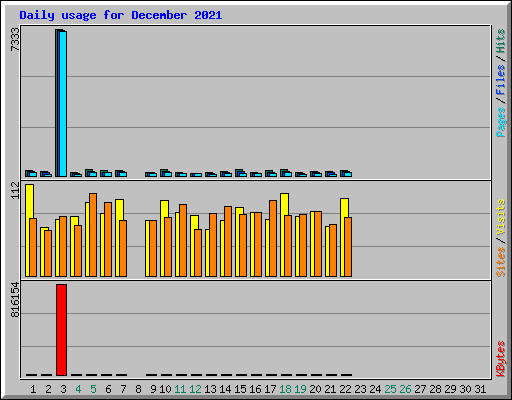Click the green 'Hits' legend label

tap(500, 41)
